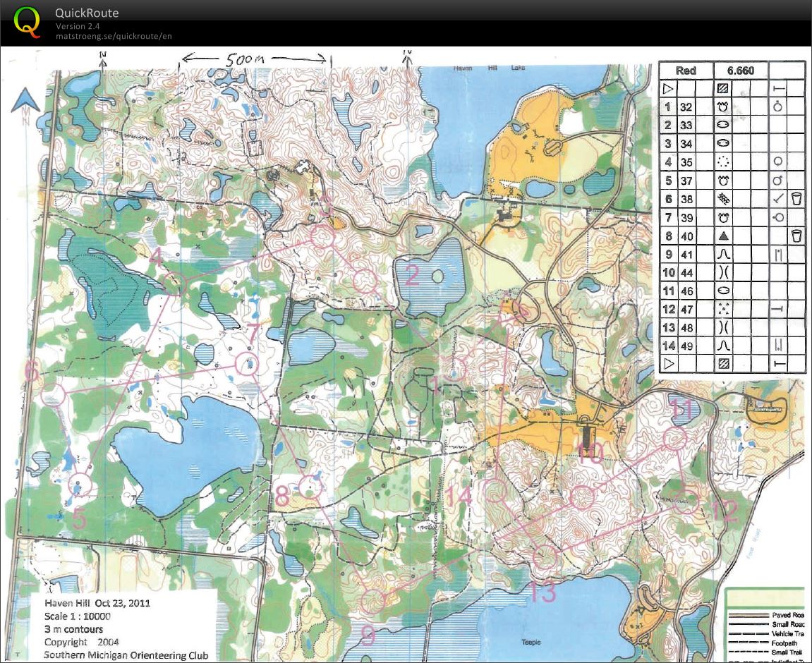Click row 1 code 32 in control table
This screenshot has height=663, width=812.
(686, 107)
